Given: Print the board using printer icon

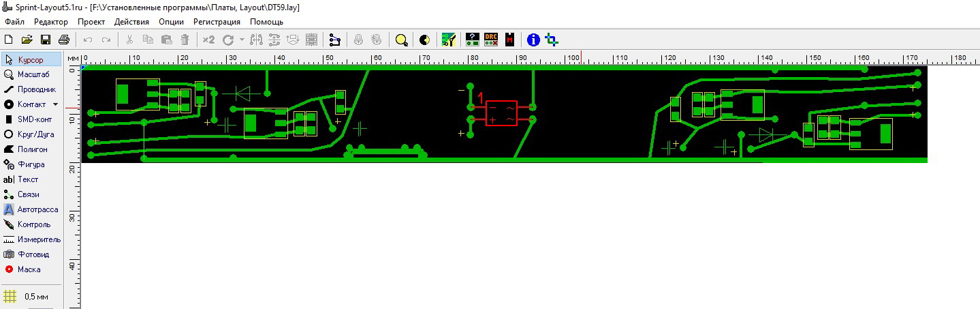Looking at the screenshot, I should 63,40.
